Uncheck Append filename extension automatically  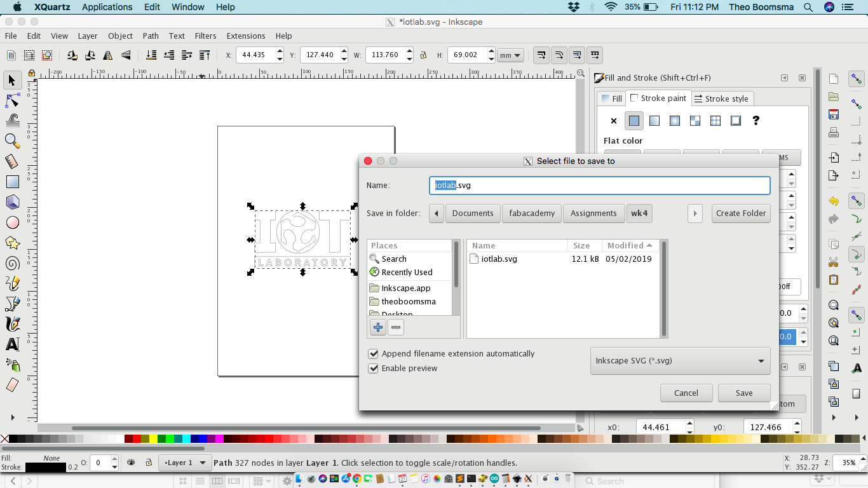pyautogui.click(x=373, y=354)
